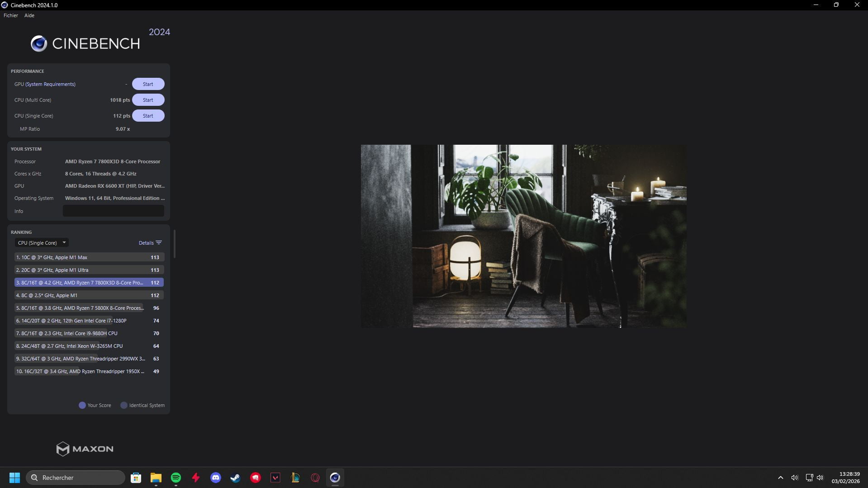The width and height of the screenshot is (868, 488).
Task: Click the Your Score legend swatch
Action: pos(82,405)
